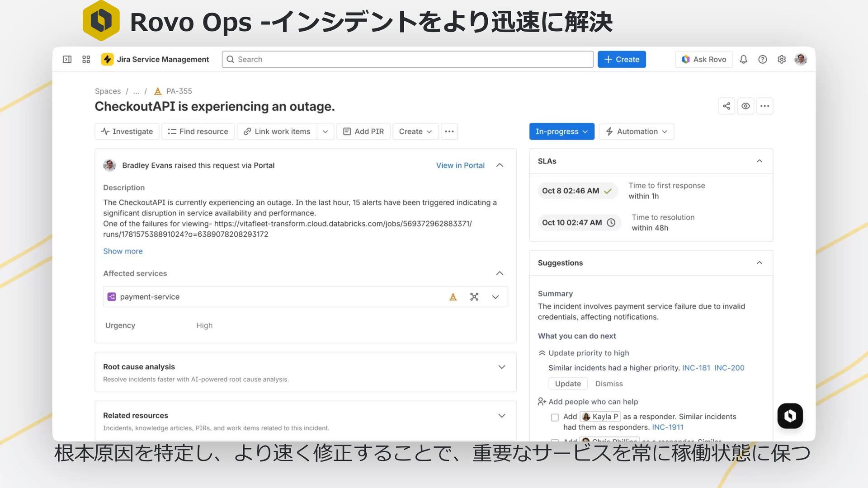Open the floating Rovo chat button
Screen dimensions: 868x488
[790, 416]
